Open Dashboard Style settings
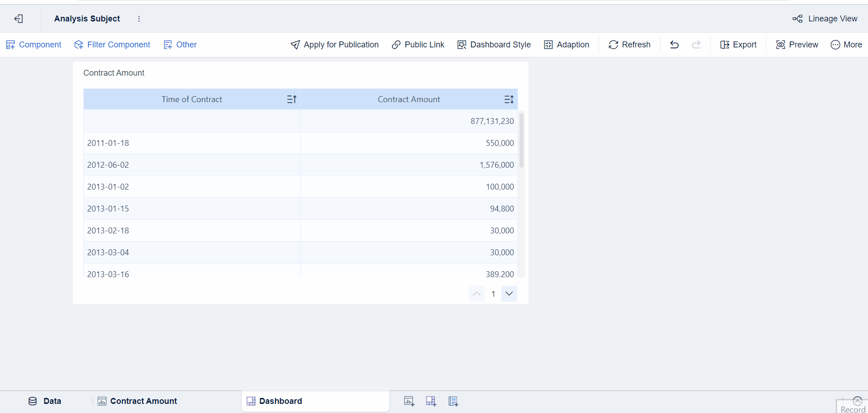Image resolution: width=868 pixels, height=413 pixels. 494,44
